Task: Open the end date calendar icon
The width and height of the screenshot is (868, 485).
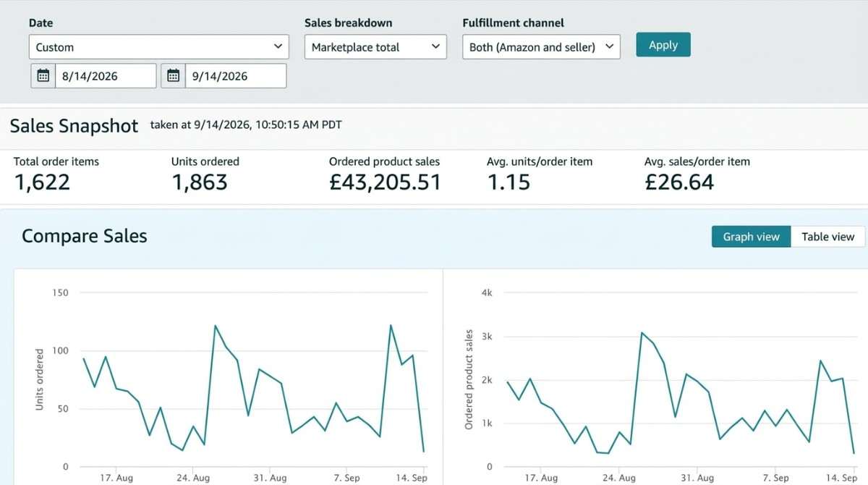Action: coord(173,76)
